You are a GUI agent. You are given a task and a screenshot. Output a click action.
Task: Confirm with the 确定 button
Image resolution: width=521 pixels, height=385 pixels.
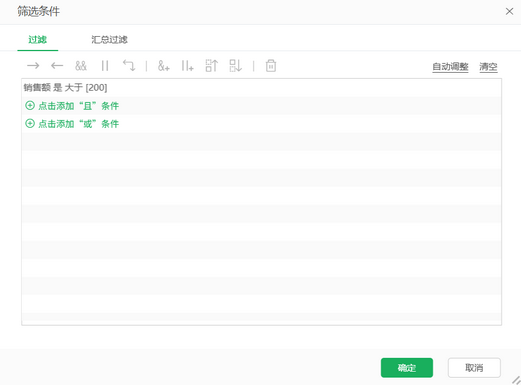point(407,368)
